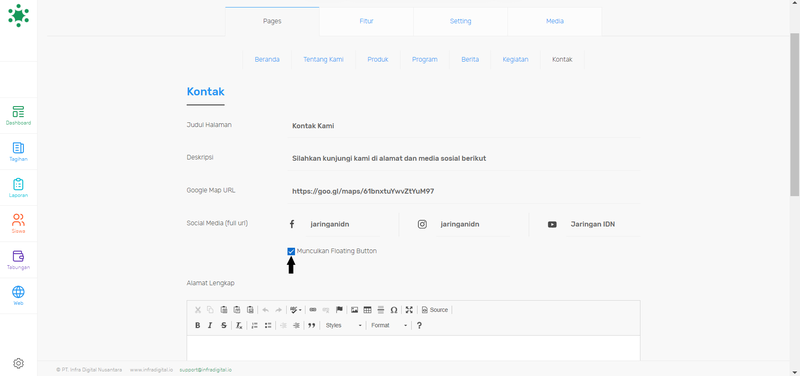
Task: Insert a horizontal line
Action: (x=381, y=310)
